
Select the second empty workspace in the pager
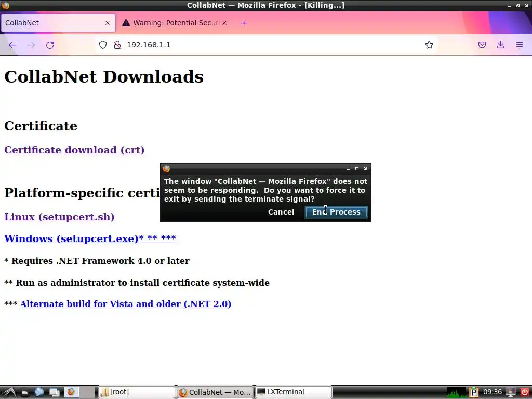click(87, 392)
